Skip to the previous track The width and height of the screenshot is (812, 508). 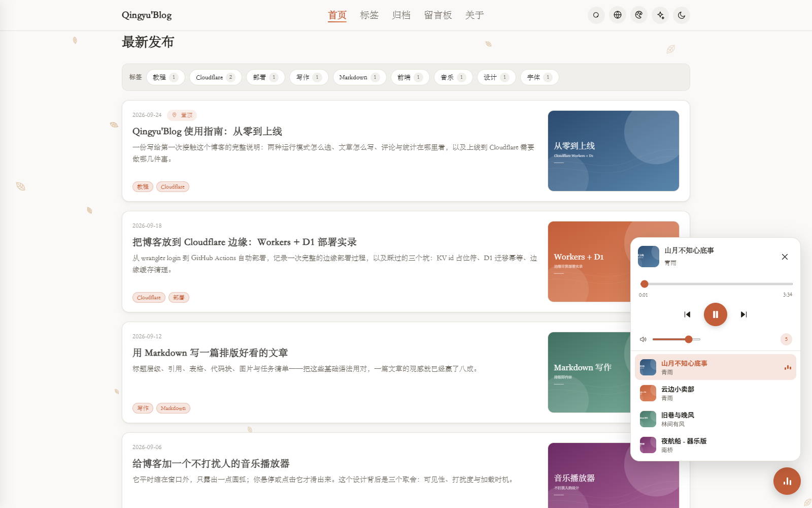687,314
